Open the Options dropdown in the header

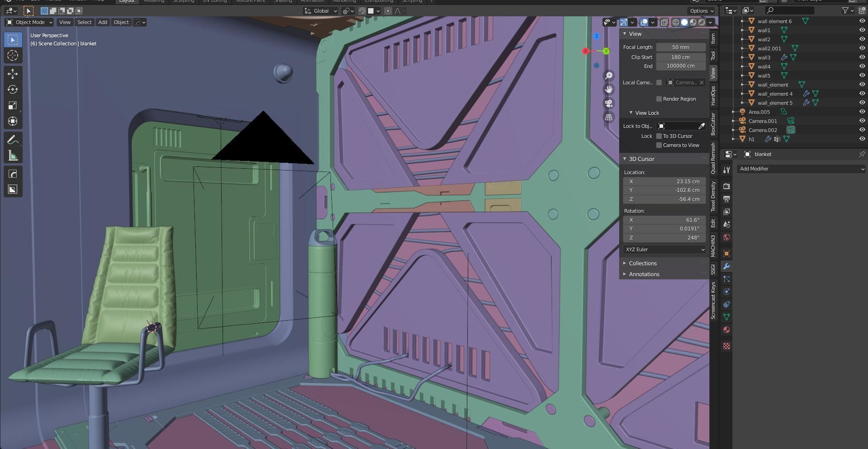point(702,11)
